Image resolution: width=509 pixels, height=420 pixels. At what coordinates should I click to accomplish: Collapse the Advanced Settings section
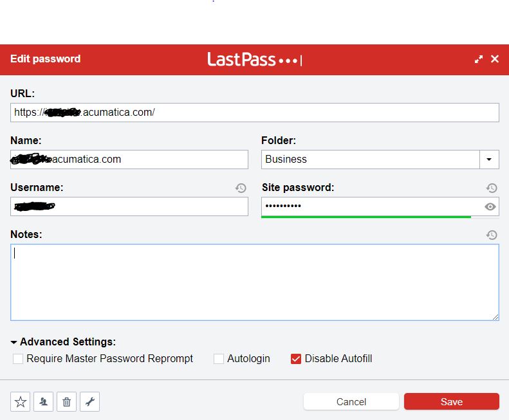(x=14, y=342)
